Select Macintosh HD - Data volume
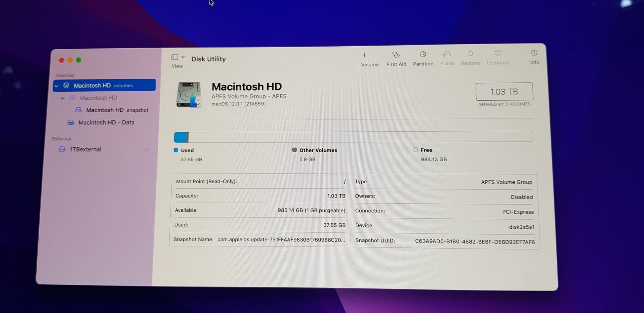Viewport: 644px width, 313px height. tap(106, 123)
